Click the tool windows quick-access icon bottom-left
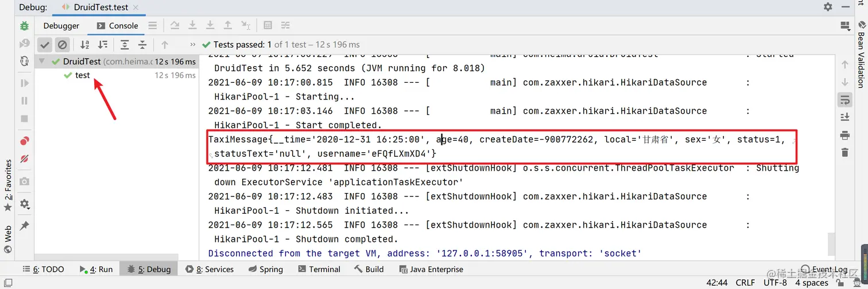Screen dimensions: 868x289 [x=7, y=283]
